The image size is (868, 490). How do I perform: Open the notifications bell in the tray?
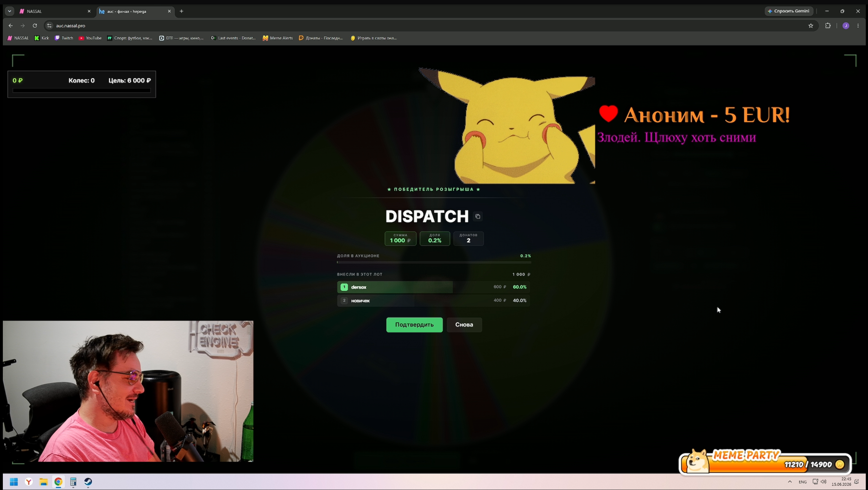point(857,482)
